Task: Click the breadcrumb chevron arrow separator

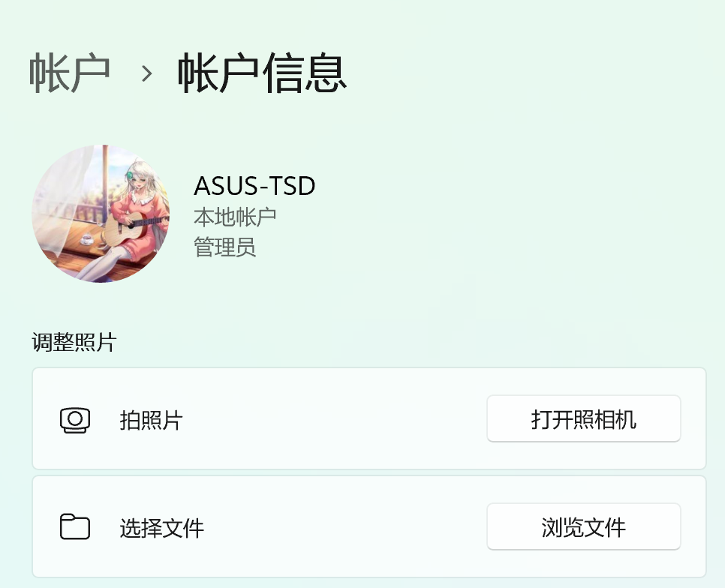Action: tap(146, 73)
